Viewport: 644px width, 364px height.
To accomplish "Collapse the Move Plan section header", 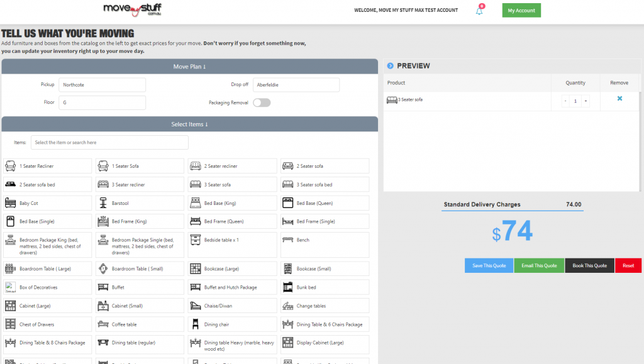I will point(190,67).
